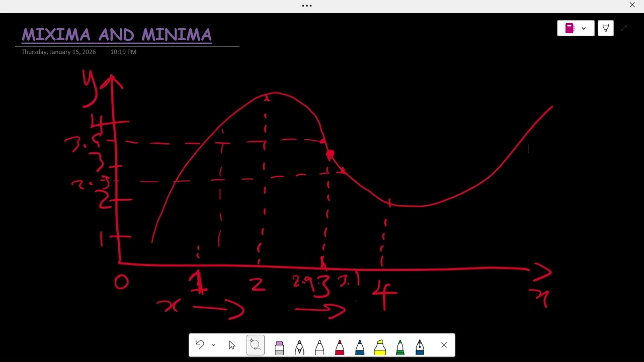This screenshot has width=644, height=362.
Task: Select the purple Eraser tool
Action: 279,347
